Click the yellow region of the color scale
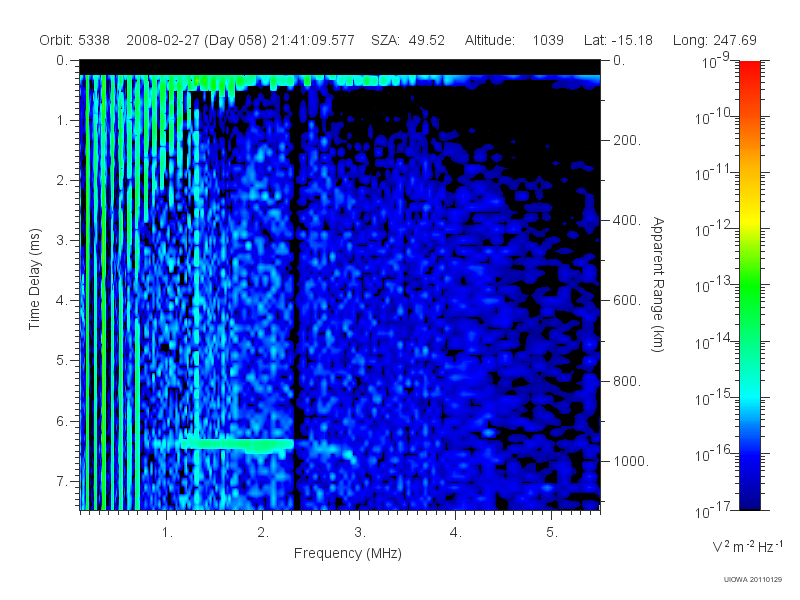800x600 pixels. pos(749,217)
